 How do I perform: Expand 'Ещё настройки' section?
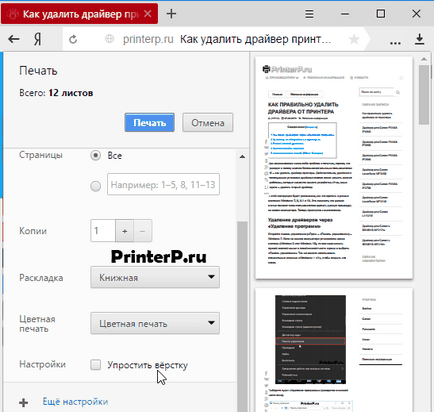coord(75,402)
